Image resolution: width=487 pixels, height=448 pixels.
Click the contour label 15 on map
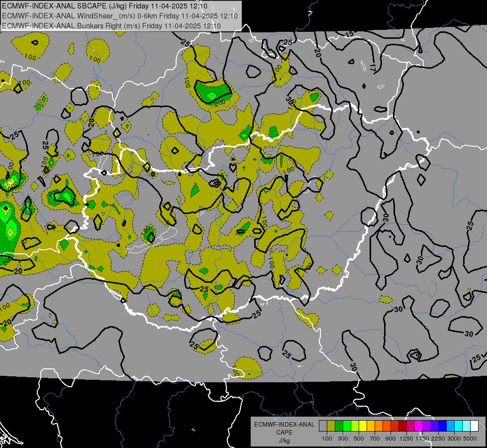pyautogui.click(x=349, y=34)
